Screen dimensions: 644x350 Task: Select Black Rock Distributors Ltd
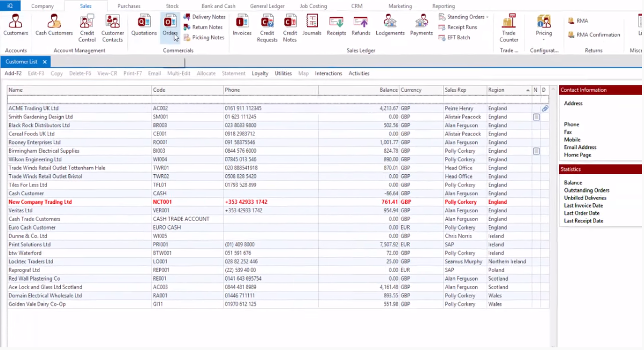click(x=277, y=125)
